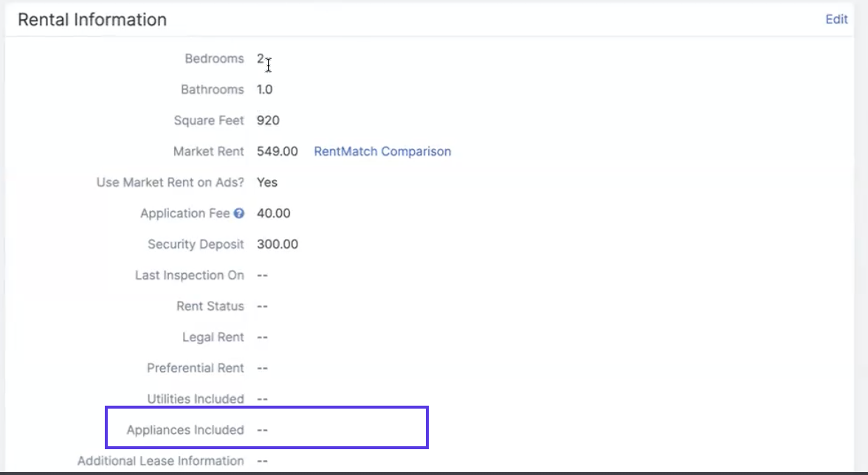Select the Bathrooms value 1.0
Image resolution: width=868 pixels, height=475 pixels.
[264, 89]
